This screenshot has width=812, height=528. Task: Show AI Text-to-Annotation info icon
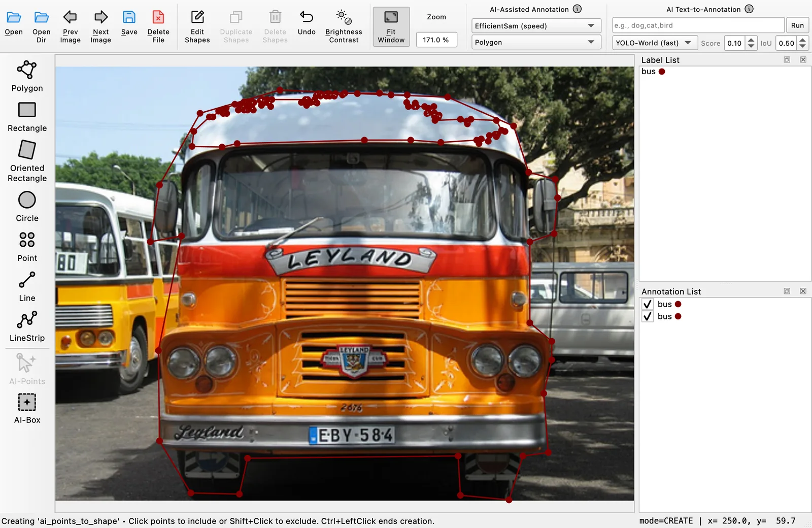pyautogui.click(x=749, y=9)
